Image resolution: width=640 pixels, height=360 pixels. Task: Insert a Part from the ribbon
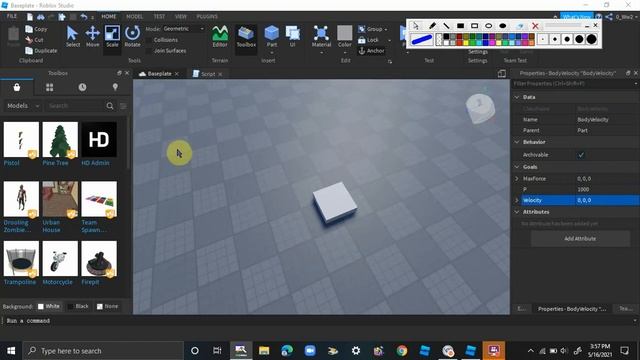272,37
